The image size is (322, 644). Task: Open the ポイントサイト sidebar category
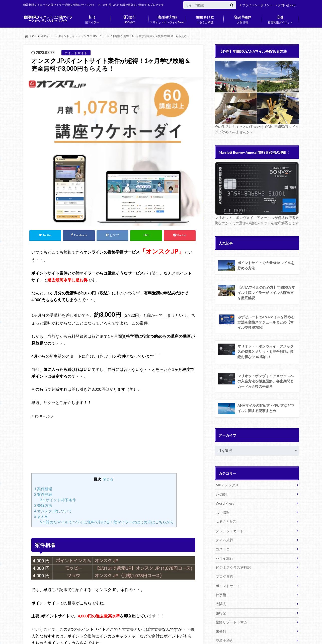[x=257, y=586]
